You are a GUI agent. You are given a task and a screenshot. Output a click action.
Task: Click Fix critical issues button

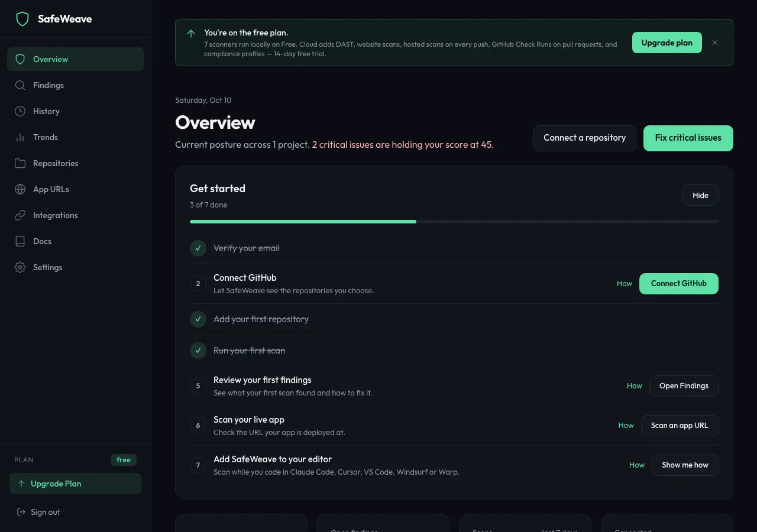click(688, 138)
